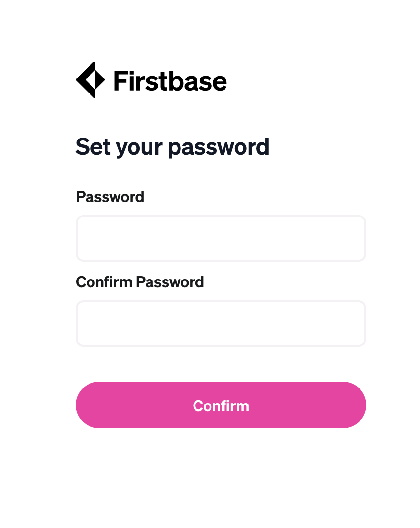This screenshot has width=420, height=528.
Task: Open the Firstbase logo at page top
Action: [x=150, y=79]
